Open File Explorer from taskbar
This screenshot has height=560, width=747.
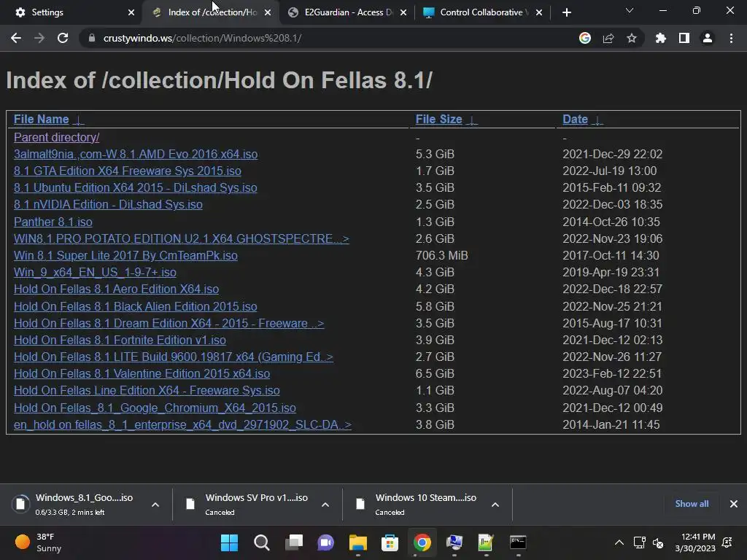[357, 542]
